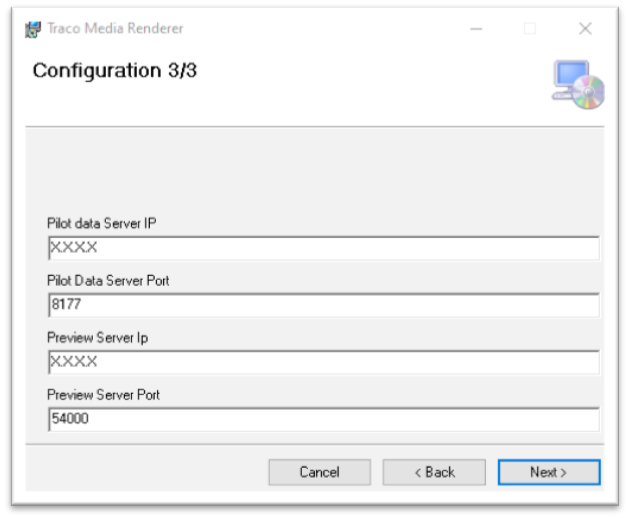Select the Pilot Data Server Port field

click(324, 305)
